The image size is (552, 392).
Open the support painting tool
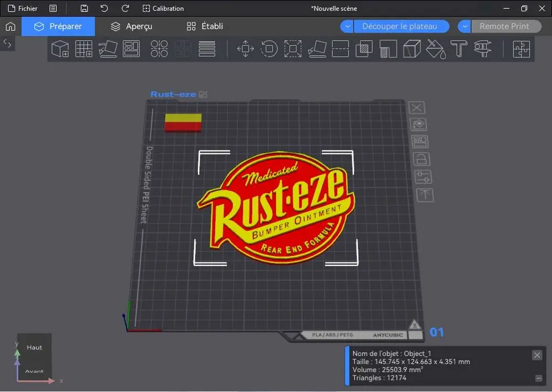(388, 49)
